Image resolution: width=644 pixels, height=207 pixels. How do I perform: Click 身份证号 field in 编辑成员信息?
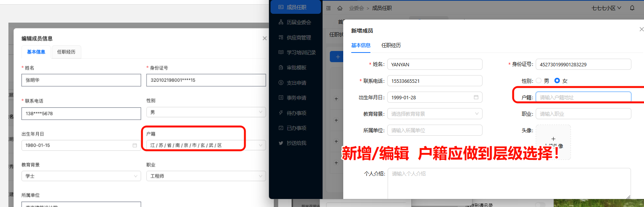click(x=206, y=80)
